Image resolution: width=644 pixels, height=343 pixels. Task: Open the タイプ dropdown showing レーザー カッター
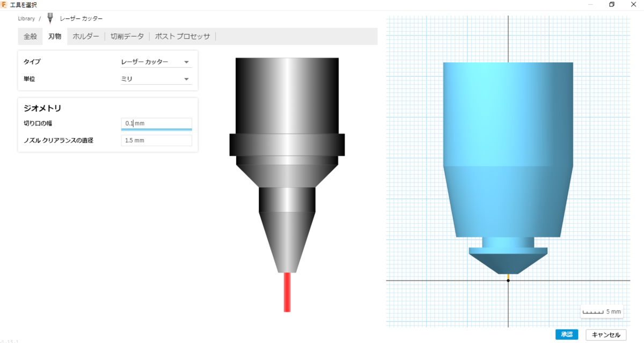pos(156,62)
